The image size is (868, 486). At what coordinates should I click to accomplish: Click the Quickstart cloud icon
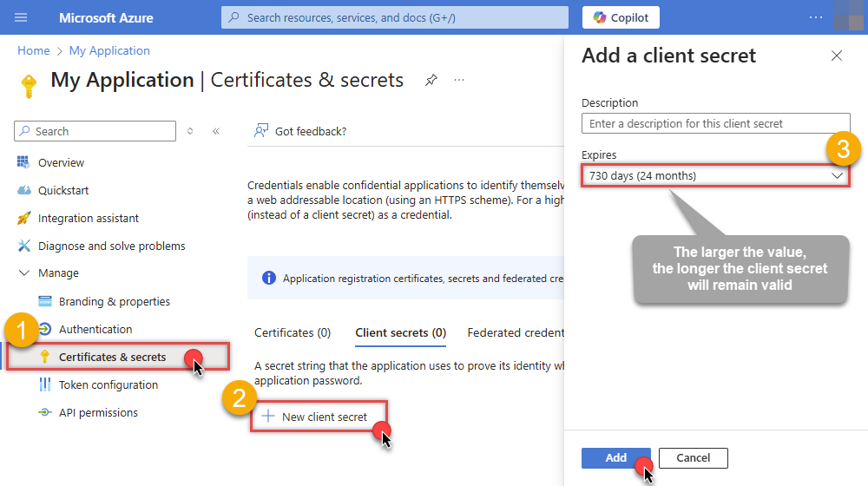click(23, 190)
